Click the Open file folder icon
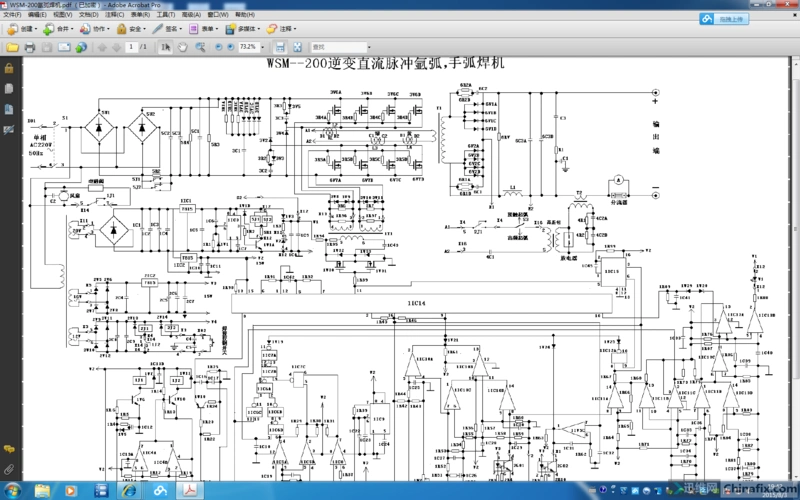Screen dimensions: 800x500 12,47
